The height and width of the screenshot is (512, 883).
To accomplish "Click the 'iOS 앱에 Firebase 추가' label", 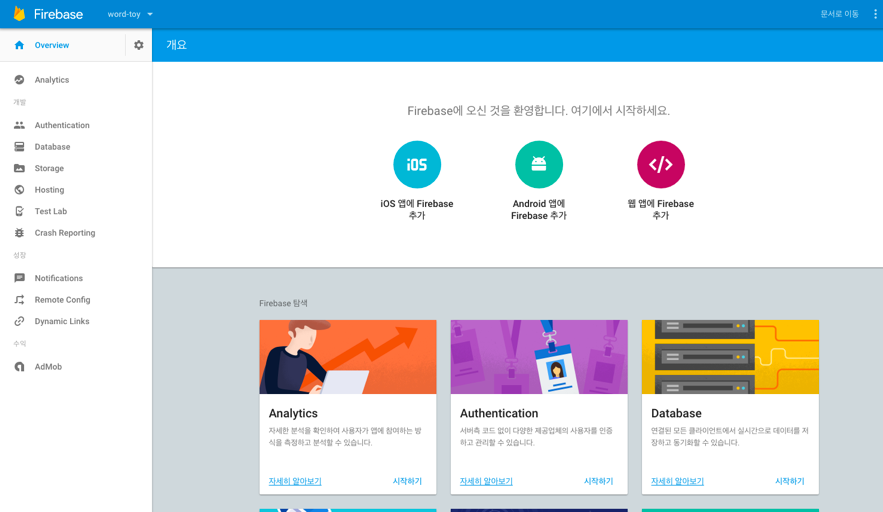I will click(x=417, y=210).
